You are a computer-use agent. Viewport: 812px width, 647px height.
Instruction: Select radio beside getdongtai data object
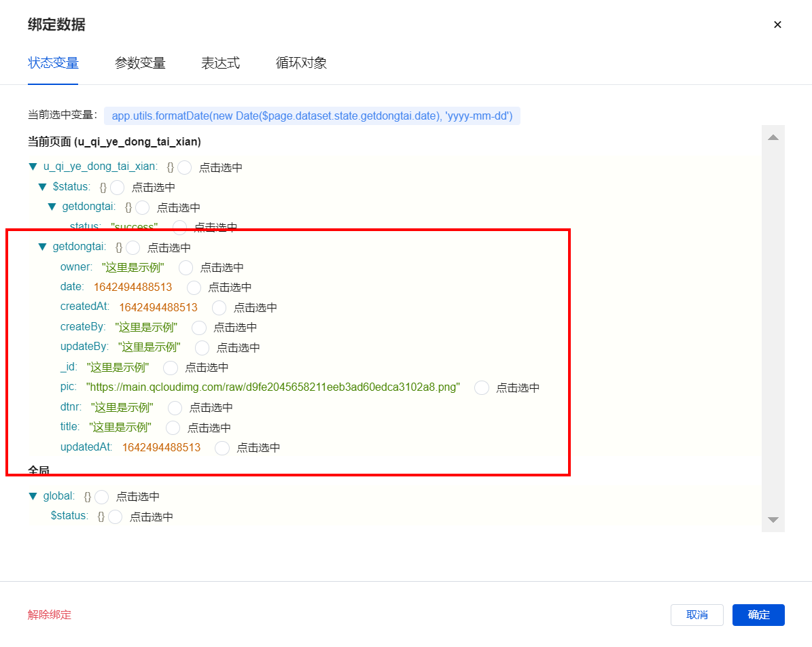pyautogui.click(x=133, y=247)
